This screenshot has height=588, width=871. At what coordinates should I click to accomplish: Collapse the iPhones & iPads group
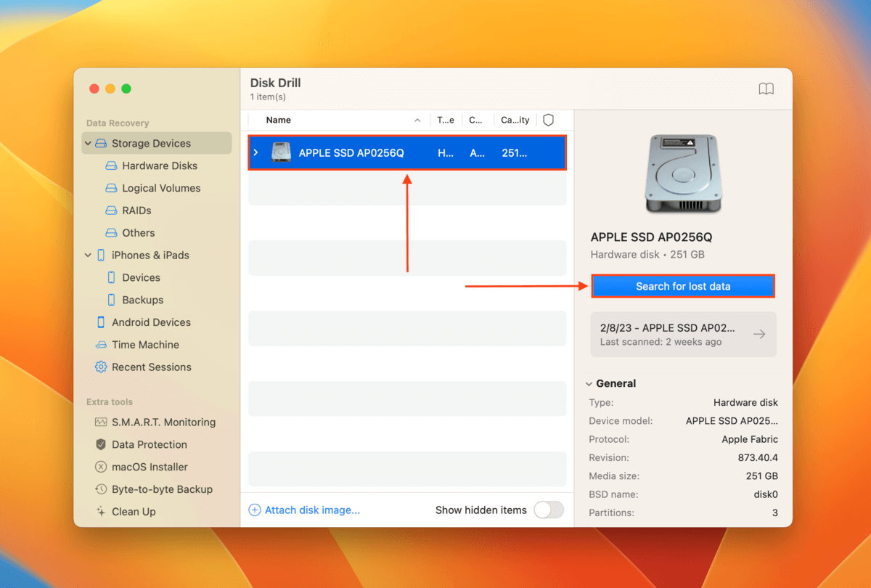[89, 256]
